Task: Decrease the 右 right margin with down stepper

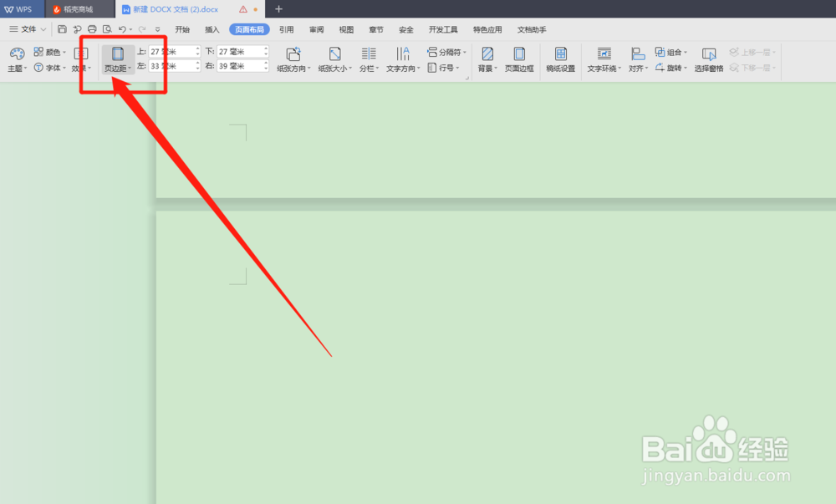Action: click(266, 69)
